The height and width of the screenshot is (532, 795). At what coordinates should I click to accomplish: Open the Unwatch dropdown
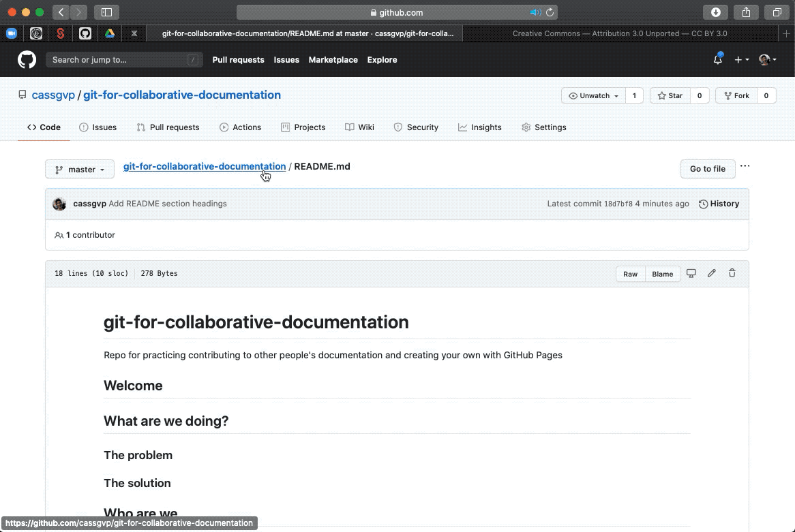click(592, 95)
